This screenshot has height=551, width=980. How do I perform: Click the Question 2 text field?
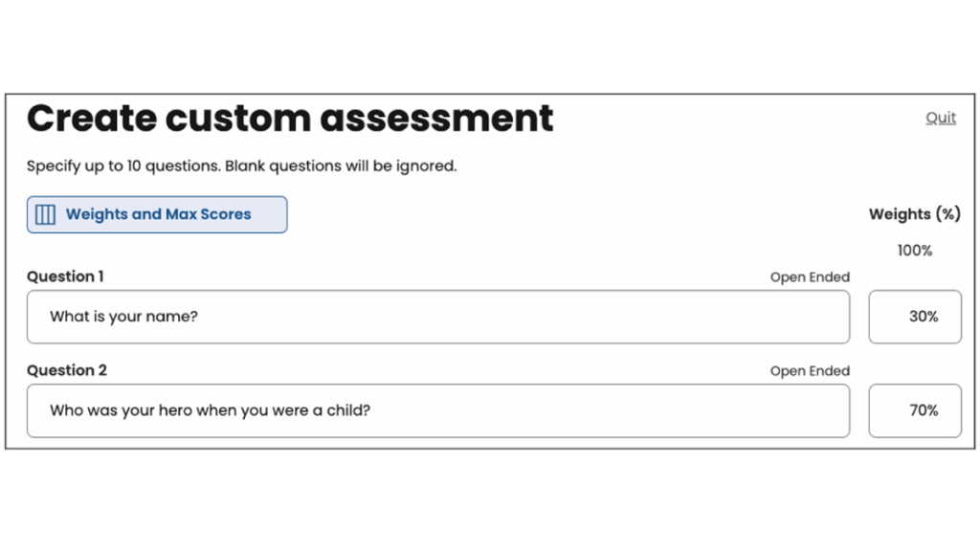pyautogui.click(x=437, y=410)
